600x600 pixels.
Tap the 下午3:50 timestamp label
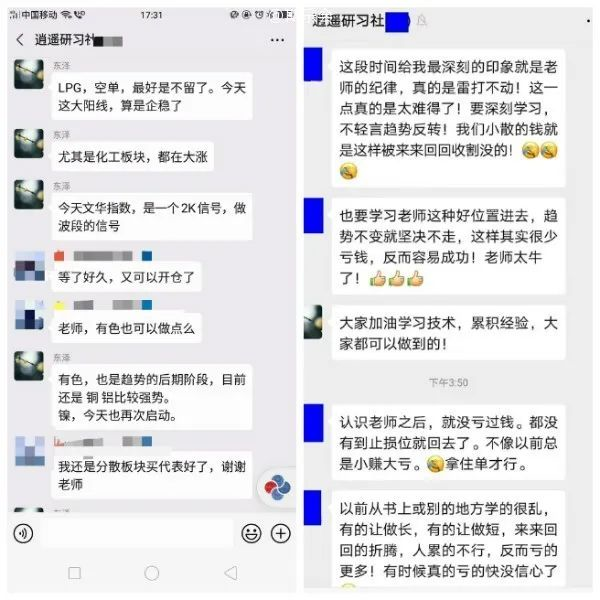coord(448,382)
